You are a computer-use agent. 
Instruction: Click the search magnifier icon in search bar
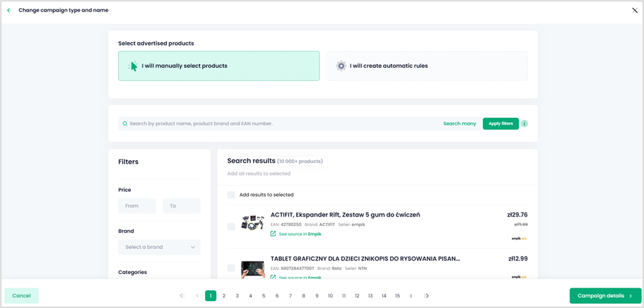click(125, 124)
